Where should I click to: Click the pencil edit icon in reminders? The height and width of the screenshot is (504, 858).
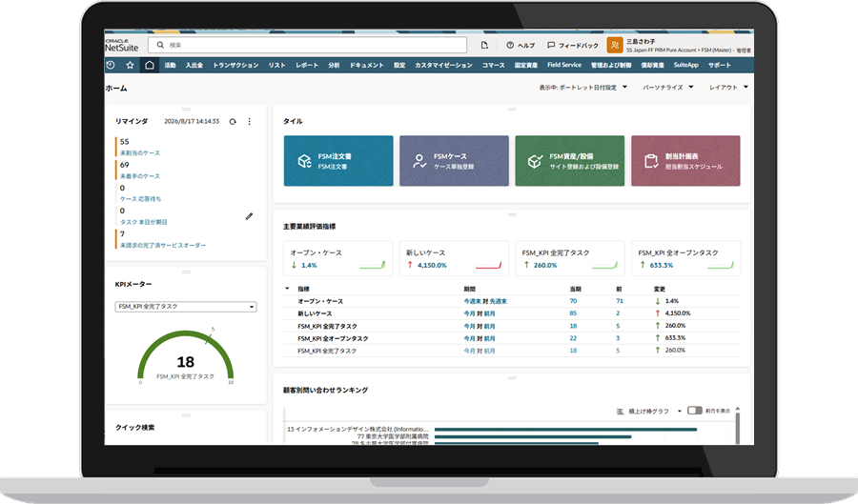249,216
